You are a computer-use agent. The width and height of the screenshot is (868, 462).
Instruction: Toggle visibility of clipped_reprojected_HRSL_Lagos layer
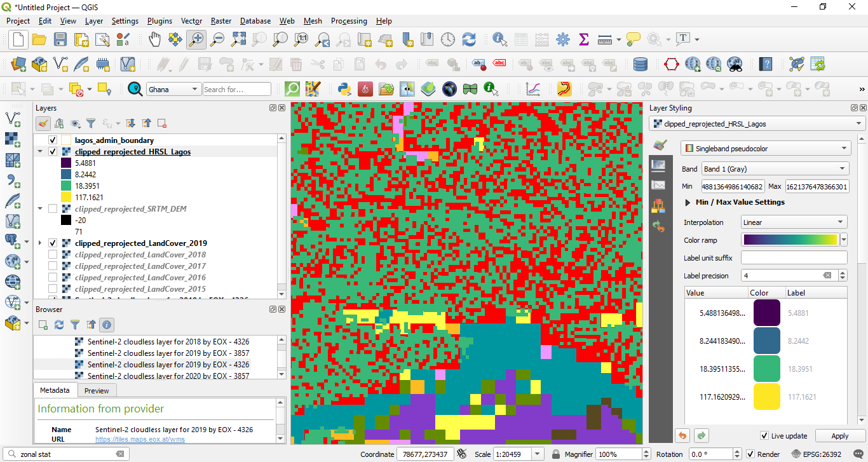tap(53, 152)
